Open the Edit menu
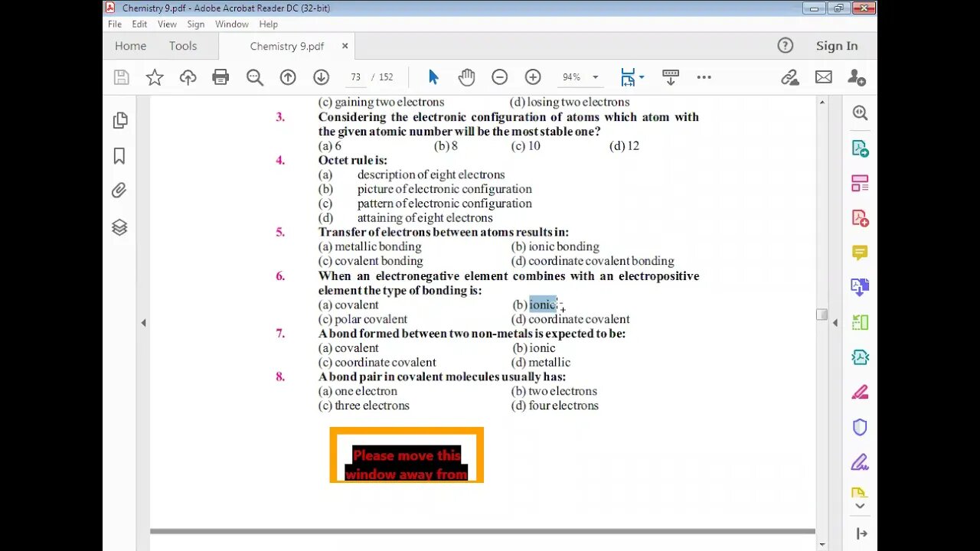 [x=139, y=24]
